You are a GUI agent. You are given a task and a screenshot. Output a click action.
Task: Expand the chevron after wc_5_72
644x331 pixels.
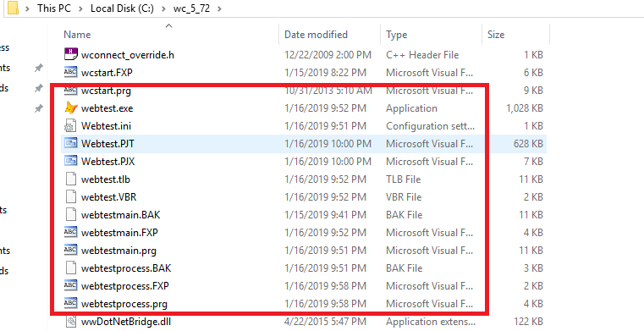pyautogui.click(x=220, y=8)
